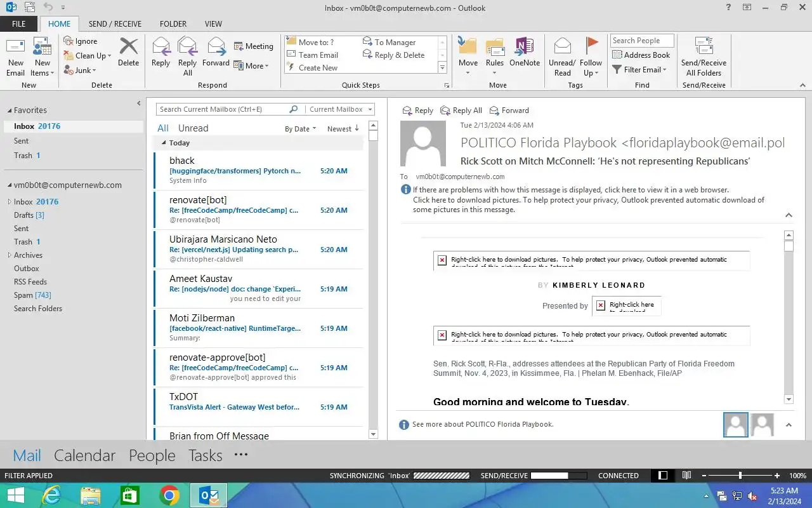Collapse the folder pane arrow

[139, 104]
